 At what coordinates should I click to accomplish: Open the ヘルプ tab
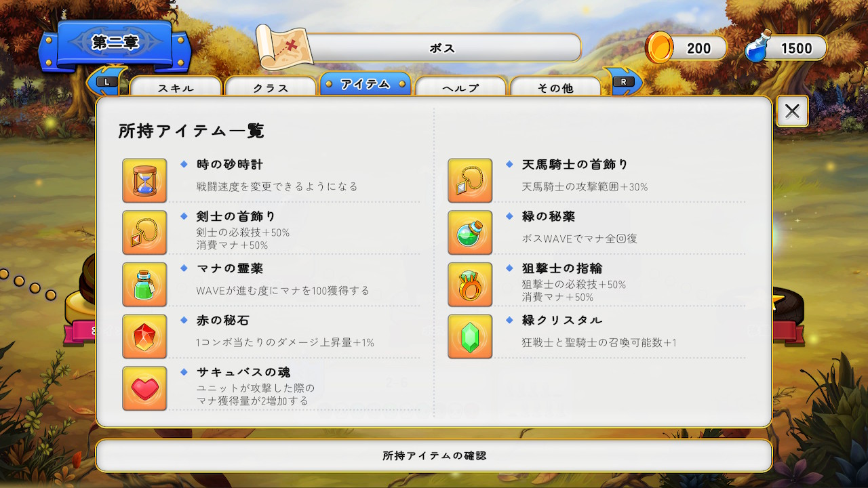(x=460, y=87)
